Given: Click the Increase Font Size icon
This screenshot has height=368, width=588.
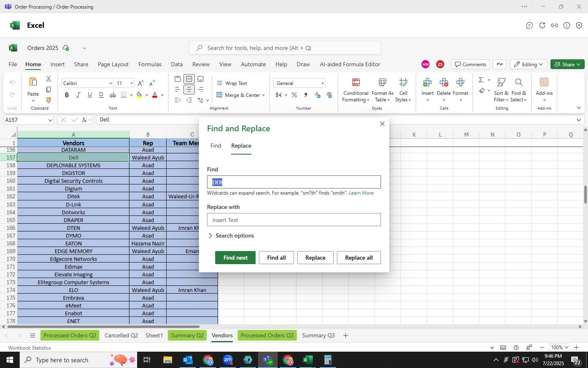Looking at the screenshot, I should pos(140,83).
